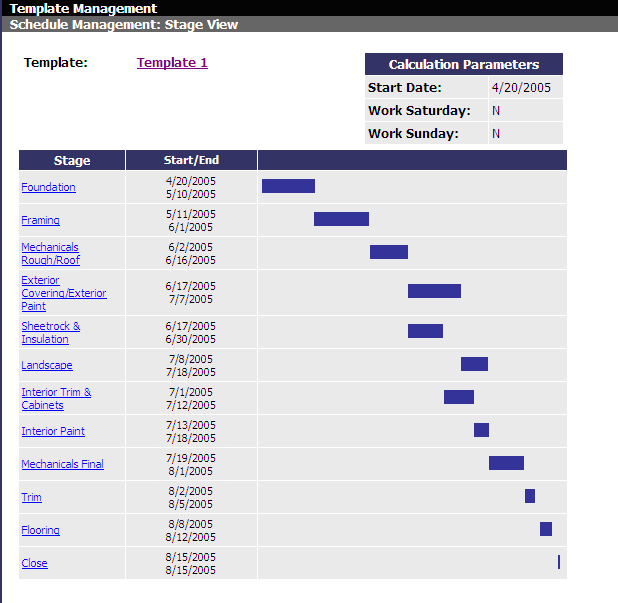Click Foundation end date 5/10/2005
Viewport: 618px width, 603px height.
click(191, 194)
